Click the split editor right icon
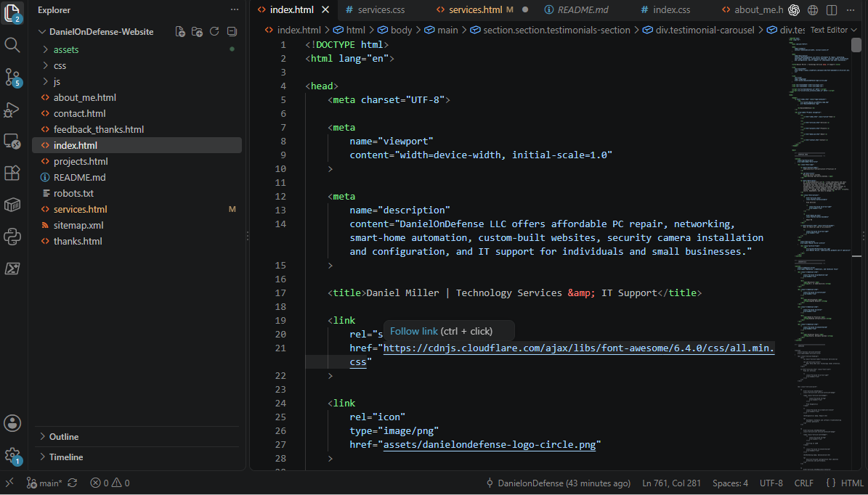The width and height of the screenshot is (868, 495). [832, 10]
